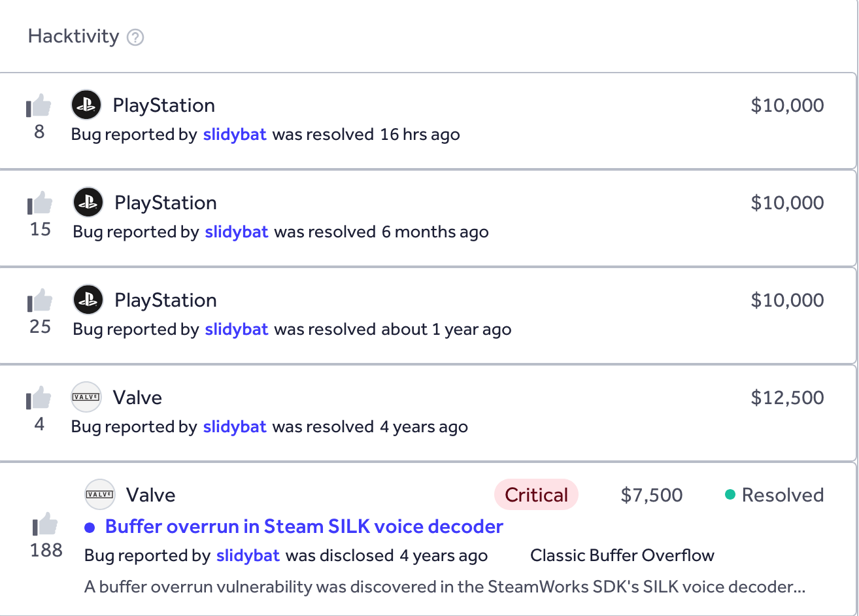The height and width of the screenshot is (616, 859).
Task: Click PlayStation logo in the 6 months ago report
Action: coord(88,203)
